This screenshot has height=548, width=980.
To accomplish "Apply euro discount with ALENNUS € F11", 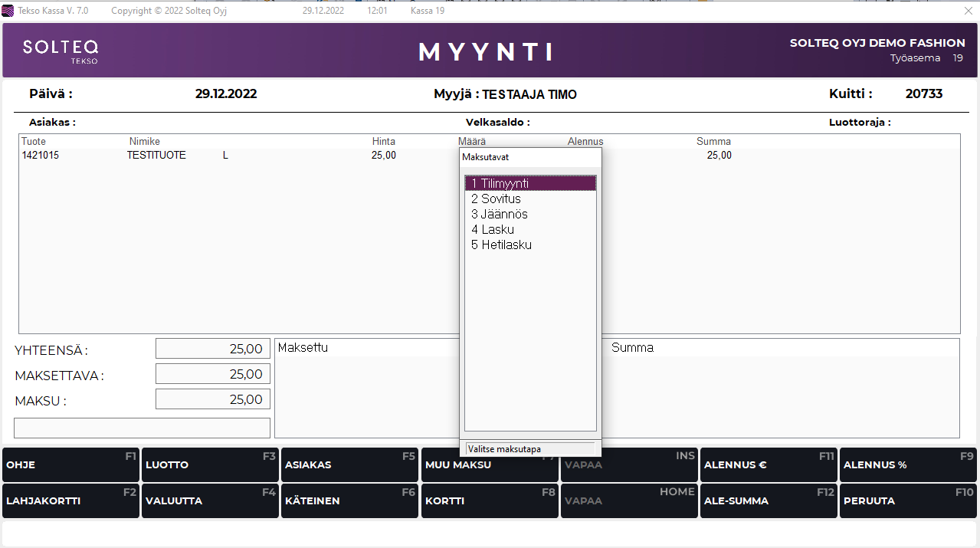I will pos(769,464).
